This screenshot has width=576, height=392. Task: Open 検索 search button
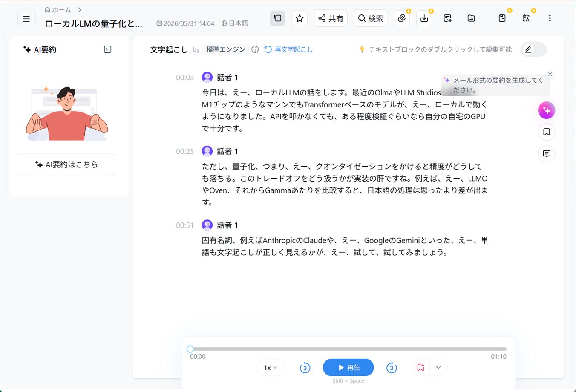coord(371,18)
